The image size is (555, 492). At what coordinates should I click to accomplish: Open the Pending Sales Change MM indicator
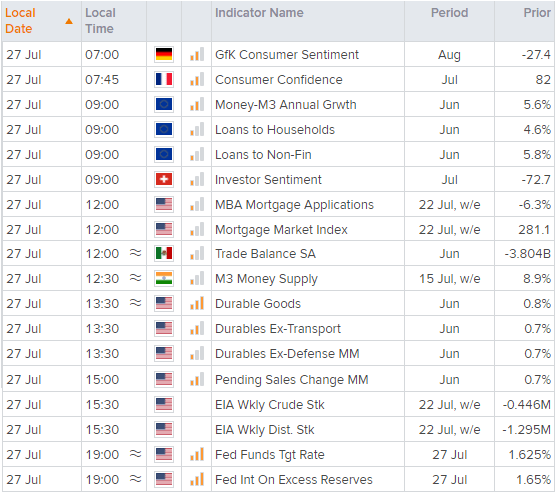pyautogui.click(x=292, y=380)
